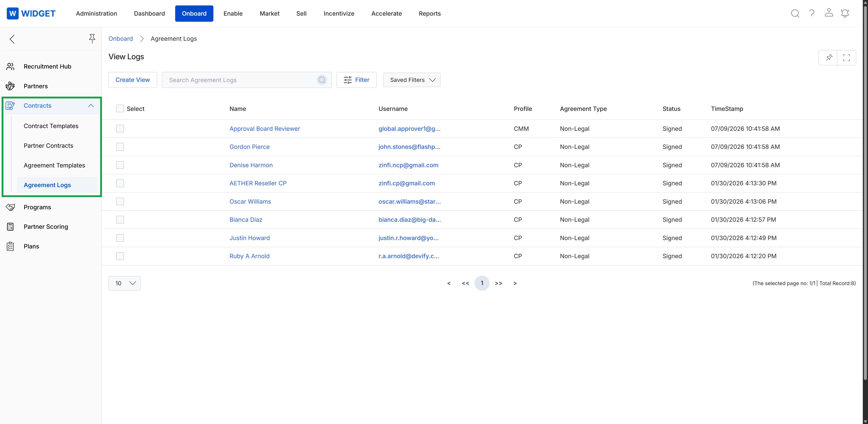Click the Plans clipboard icon

(x=10, y=246)
